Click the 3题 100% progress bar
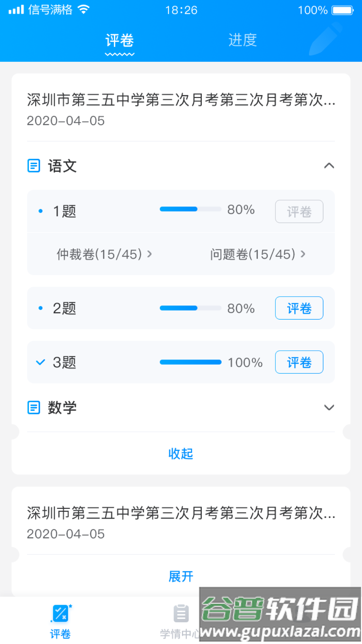This screenshot has width=362, height=644. click(190, 362)
